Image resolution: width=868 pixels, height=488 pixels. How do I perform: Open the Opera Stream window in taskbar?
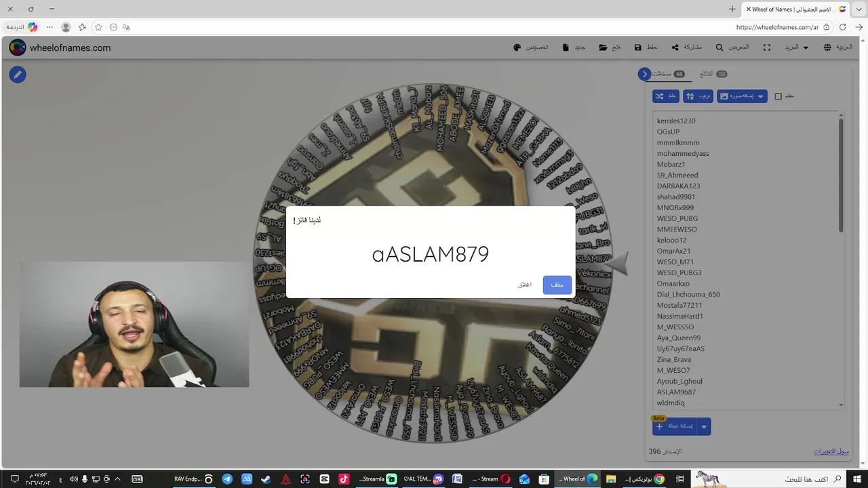pos(491,479)
